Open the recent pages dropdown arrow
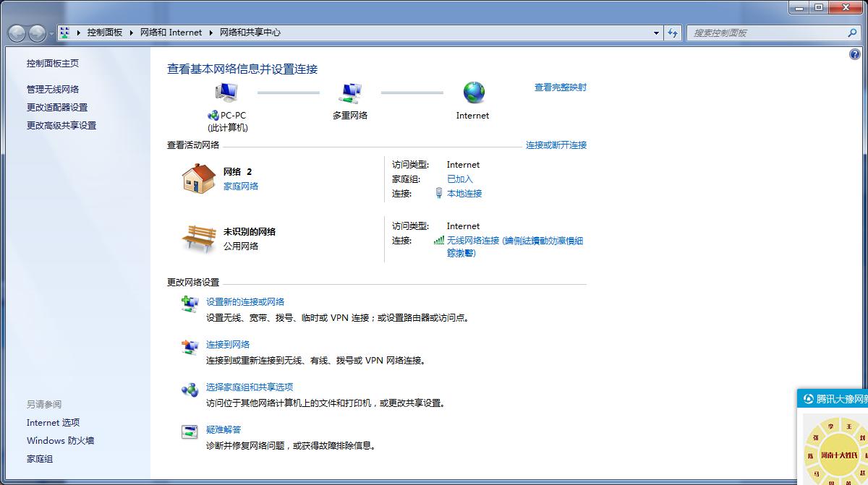This screenshot has height=485, width=868. (51, 34)
